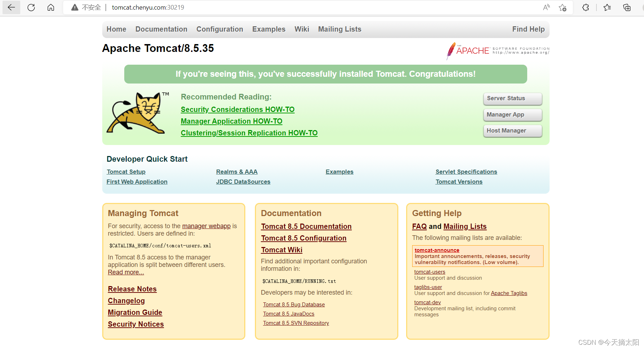Open Tomcat 8.5 Configuration link

pyautogui.click(x=304, y=238)
